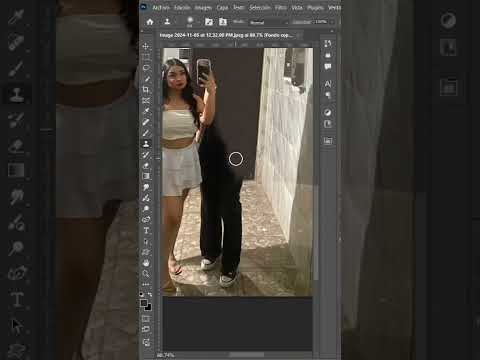Image resolution: width=480 pixels, height=360 pixels.
Task: Select the Zoom magnifier tool
Action: (x=146, y=274)
